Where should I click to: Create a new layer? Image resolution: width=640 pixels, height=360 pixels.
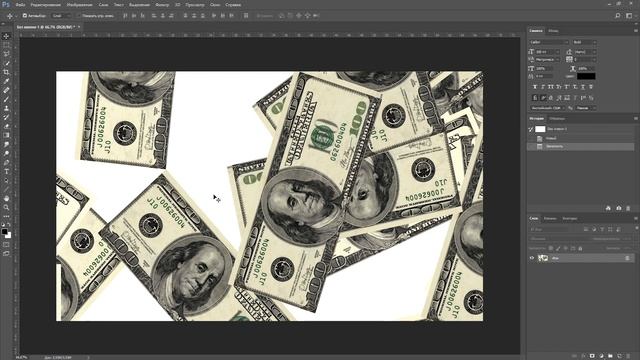pos(619,356)
